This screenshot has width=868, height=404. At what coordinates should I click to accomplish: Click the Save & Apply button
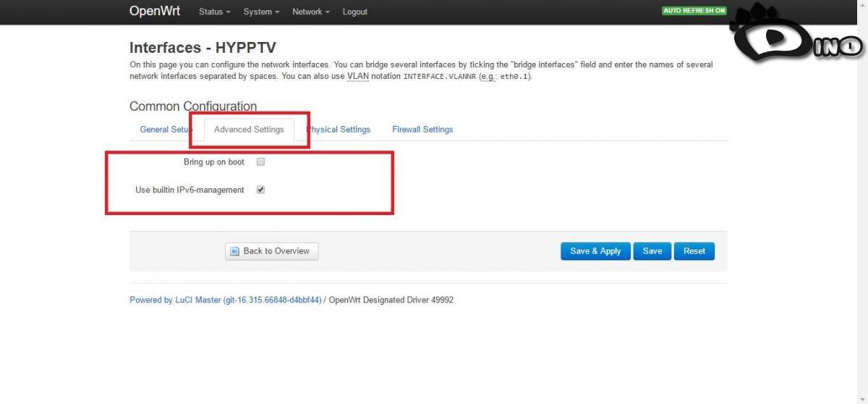click(595, 251)
